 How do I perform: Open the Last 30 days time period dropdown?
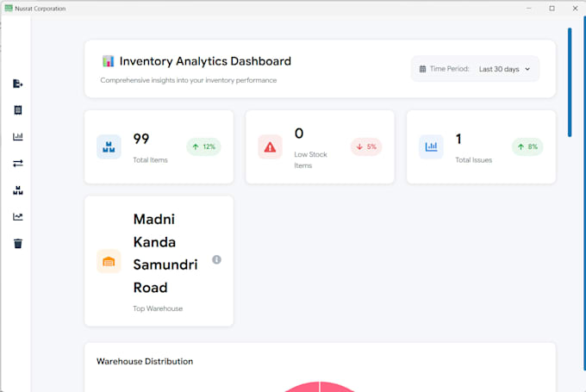coord(504,69)
